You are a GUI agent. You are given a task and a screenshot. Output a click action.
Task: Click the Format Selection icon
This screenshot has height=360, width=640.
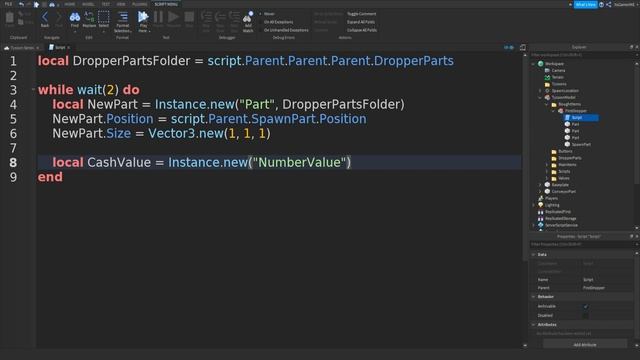[x=122, y=17]
